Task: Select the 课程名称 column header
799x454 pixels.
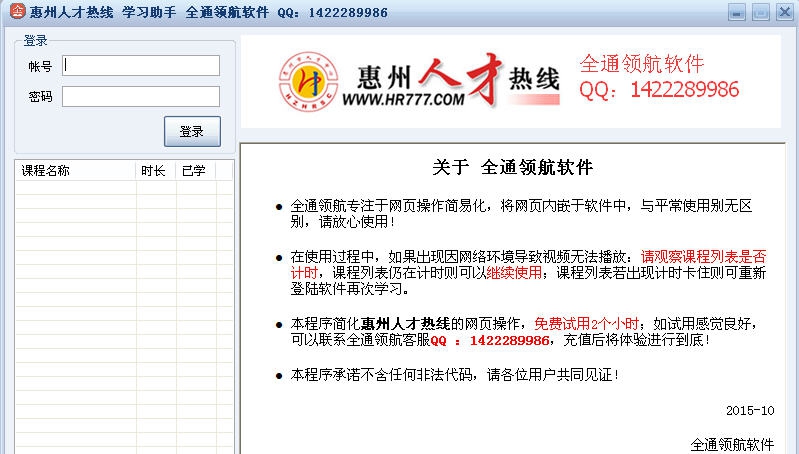Action: pos(76,171)
